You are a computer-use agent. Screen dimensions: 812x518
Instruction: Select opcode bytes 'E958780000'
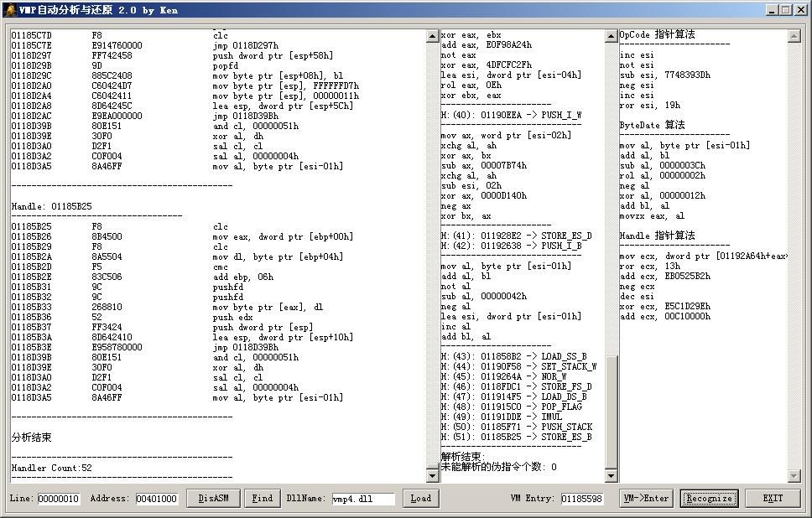[x=117, y=347]
